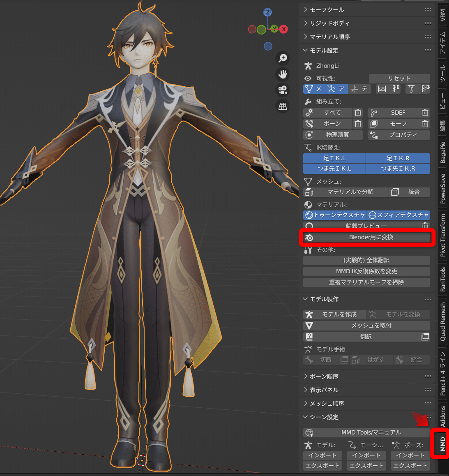Expand the 表示パネル panel
Image resolution: width=449 pixels, height=476 pixels.
coord(306,390)
